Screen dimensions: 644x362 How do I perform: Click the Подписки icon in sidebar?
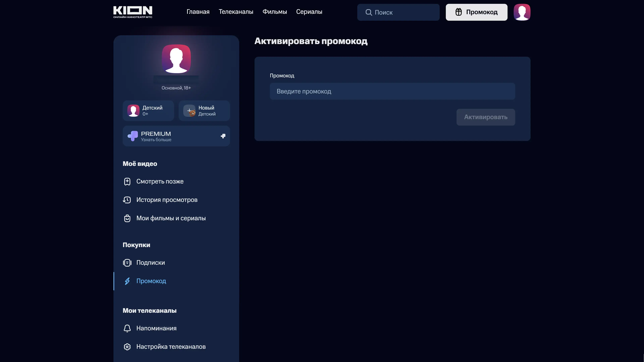click(127, 263)
